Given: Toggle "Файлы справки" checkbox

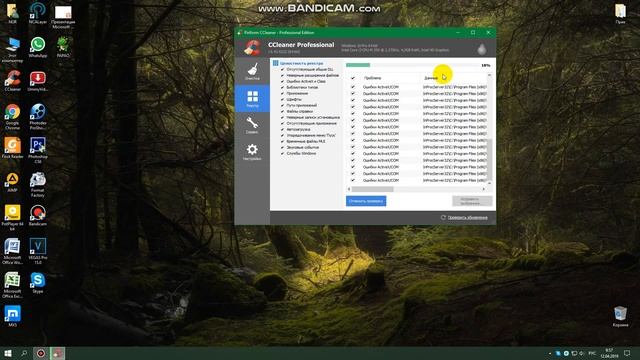Looking at the screenshot, I should click(x=282, y=111).
